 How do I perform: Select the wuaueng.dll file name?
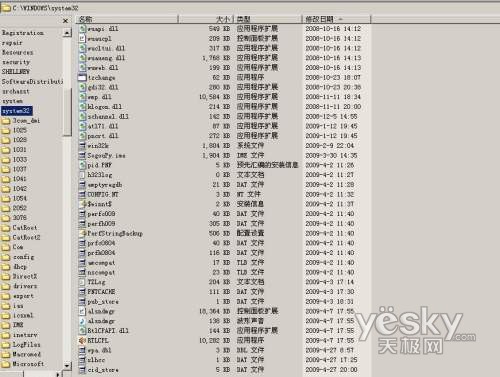point(106,58)
